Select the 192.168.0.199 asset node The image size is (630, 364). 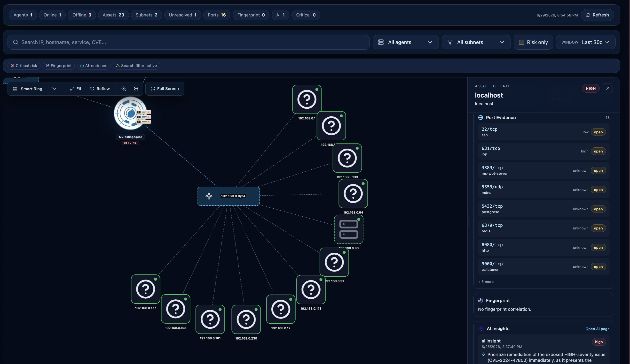347,158
